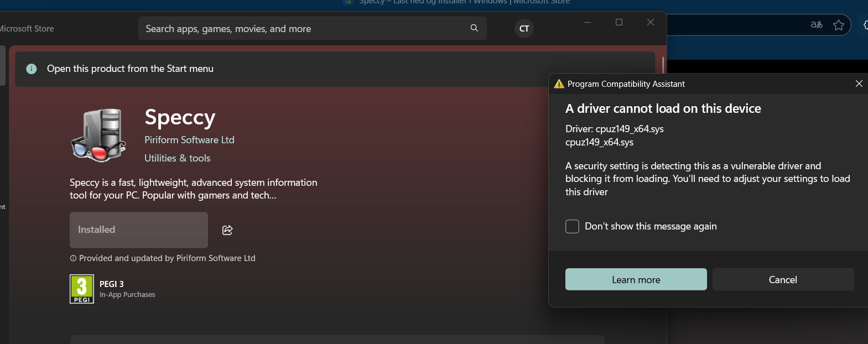Click 'Driver: cpuz149_x64.sys' text
This screenshot has height=344, width=868.
click(x=614, y=129)
